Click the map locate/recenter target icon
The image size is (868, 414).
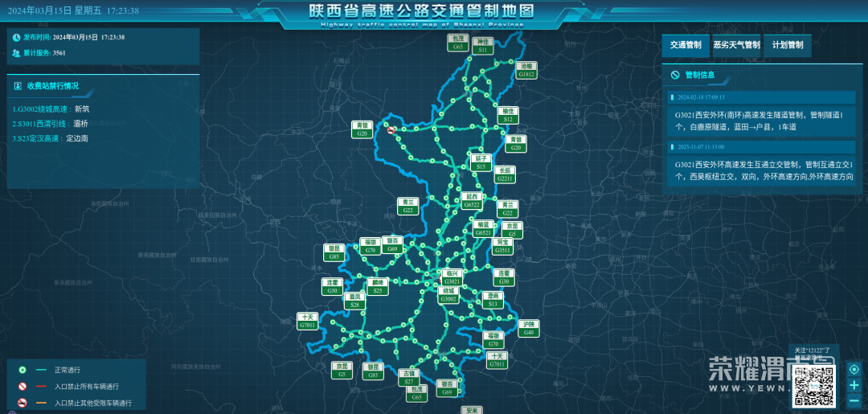point(854,370)
